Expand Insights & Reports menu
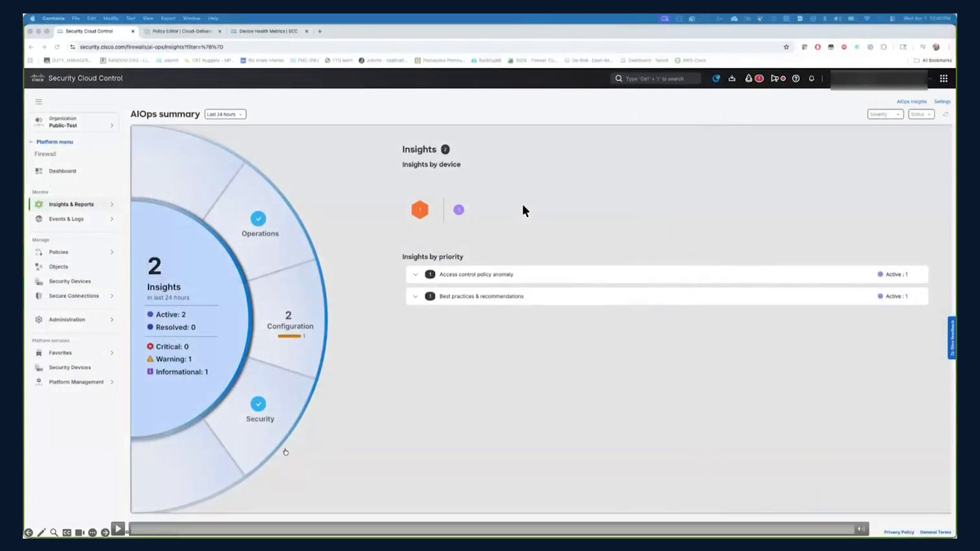 (73, 205)
